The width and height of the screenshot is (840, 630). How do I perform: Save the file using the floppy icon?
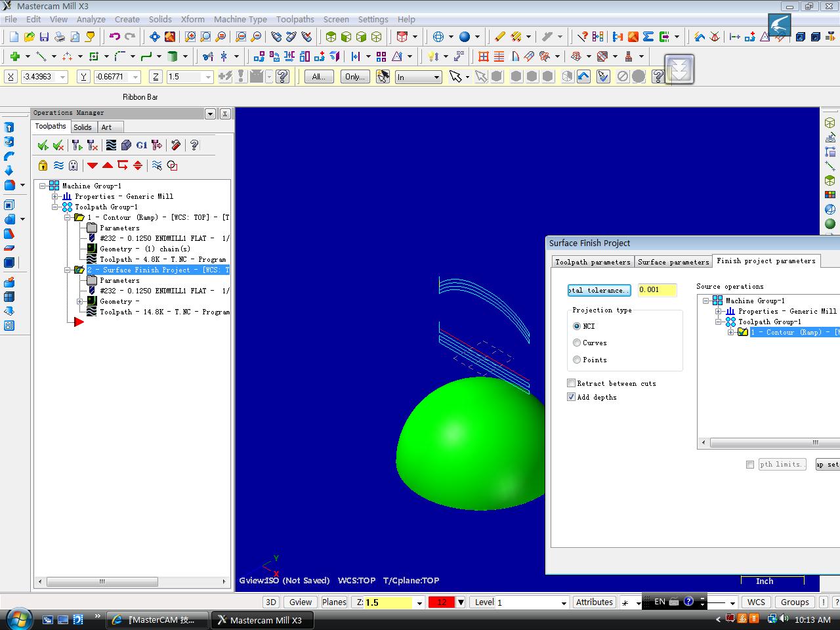44,37
